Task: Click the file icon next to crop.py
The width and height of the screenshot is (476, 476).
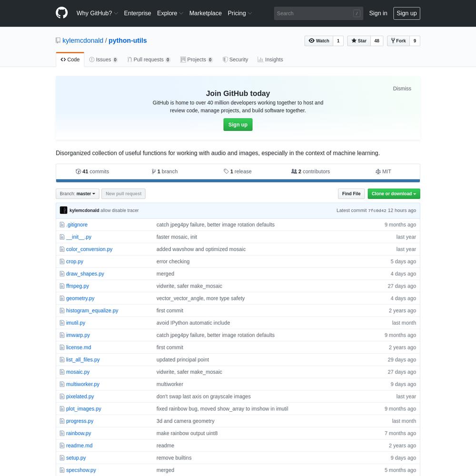Action: [x=62, y=261]
